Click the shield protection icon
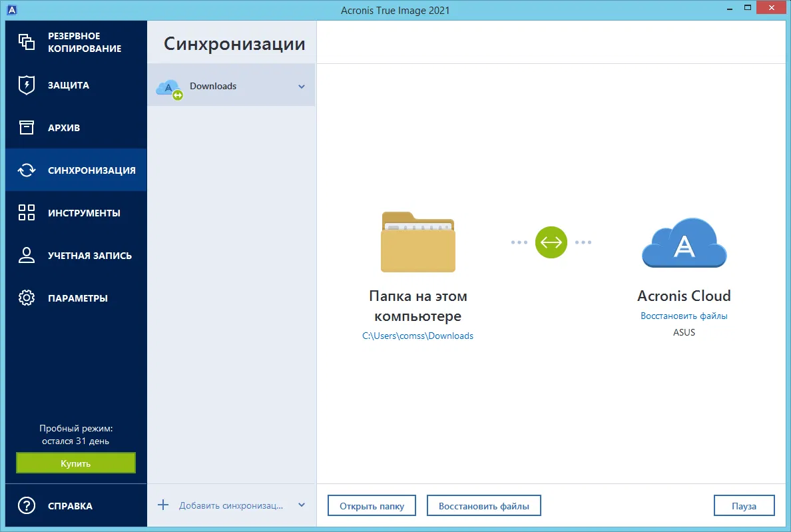791x532 pixels. click(x=26, y=85)
